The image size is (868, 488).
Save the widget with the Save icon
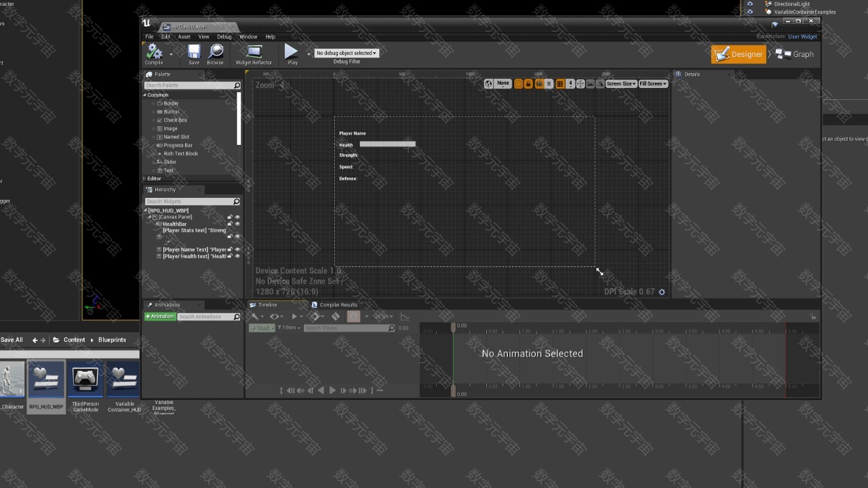pyautogui.click(x=194, y=54)
